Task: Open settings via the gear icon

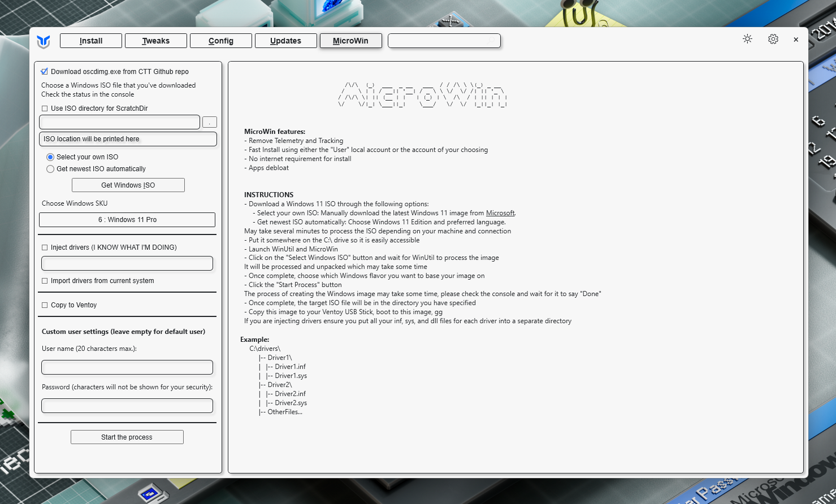Action: (x=773, y=39)
